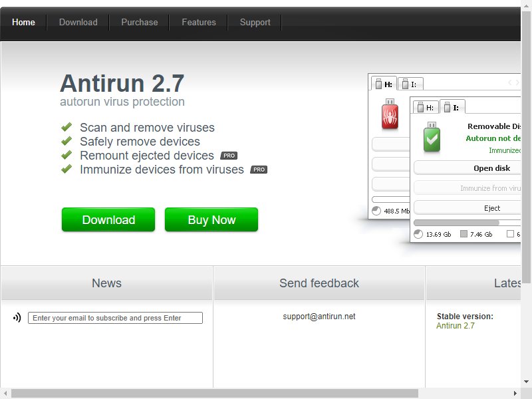Click the RSS news feed icon
The height and width of the screenshot is (399, 532).
coord(17,318)
